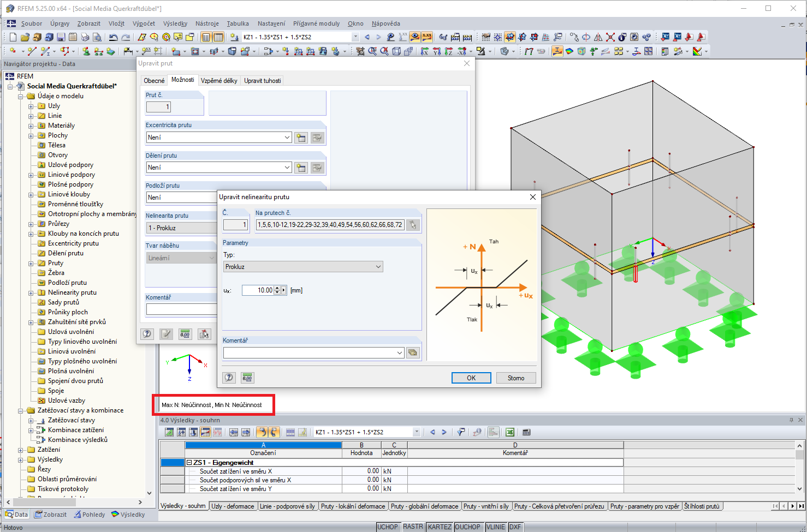
Task: Open the Výpočet menu
Action: 144,23
